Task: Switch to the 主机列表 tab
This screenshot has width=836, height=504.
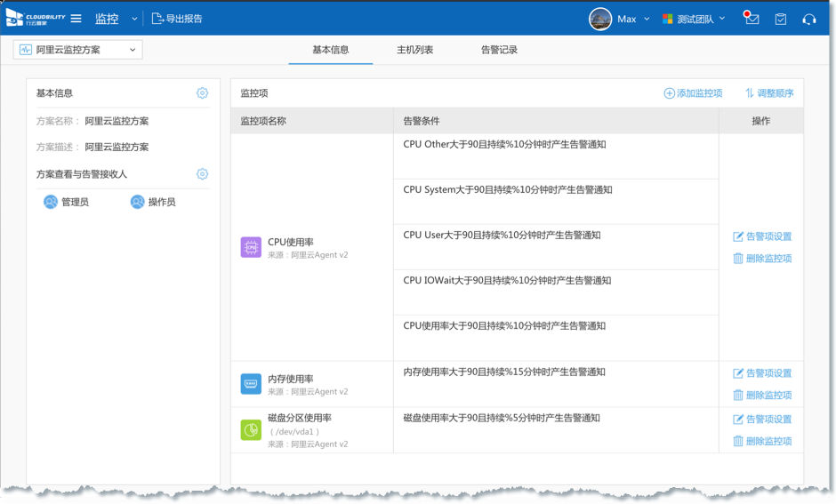Action: (415, 50)
